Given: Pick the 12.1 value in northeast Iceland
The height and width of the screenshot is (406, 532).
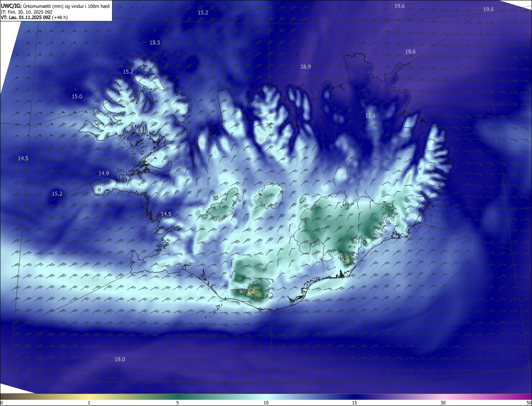Looking at the screenshot, I should (370, 115).
